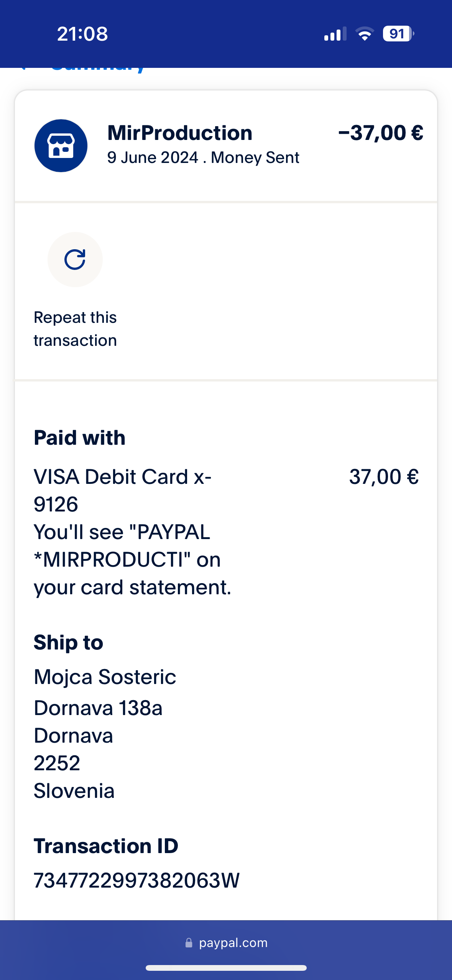Tap the 37,00 € card charge amount

point(384,477)
